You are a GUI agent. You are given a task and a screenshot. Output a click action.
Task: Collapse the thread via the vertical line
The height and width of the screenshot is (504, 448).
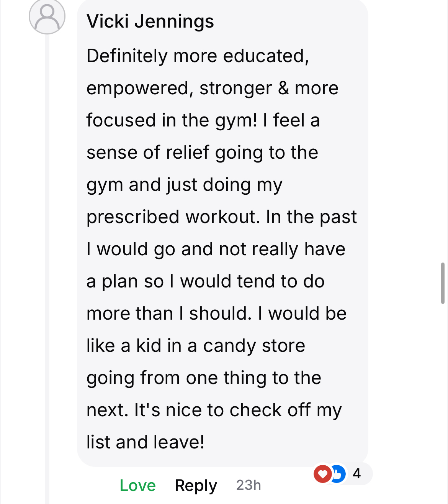click(x=47, y=268)
